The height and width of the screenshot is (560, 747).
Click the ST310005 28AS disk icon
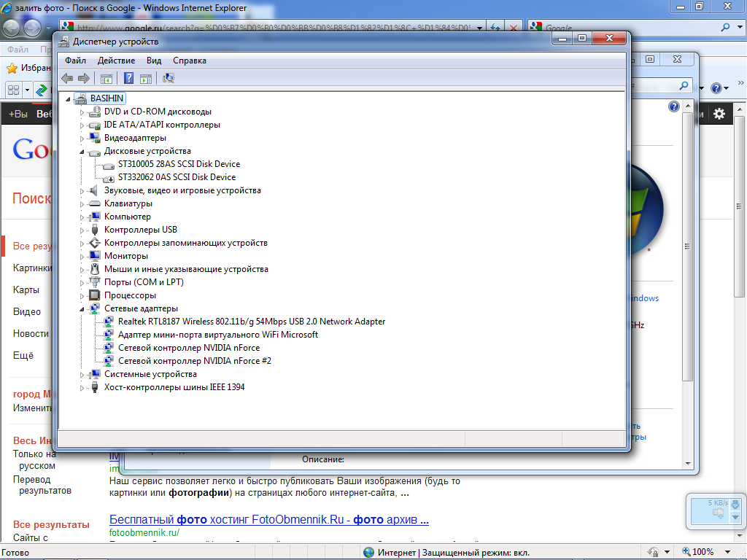pos(109,165)
